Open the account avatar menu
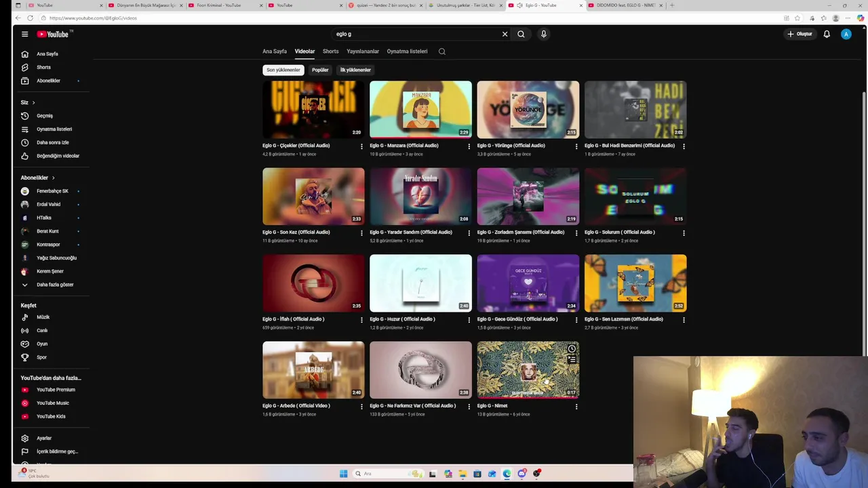Viewport: 868px width, 488px height. (x=846, y=34)
